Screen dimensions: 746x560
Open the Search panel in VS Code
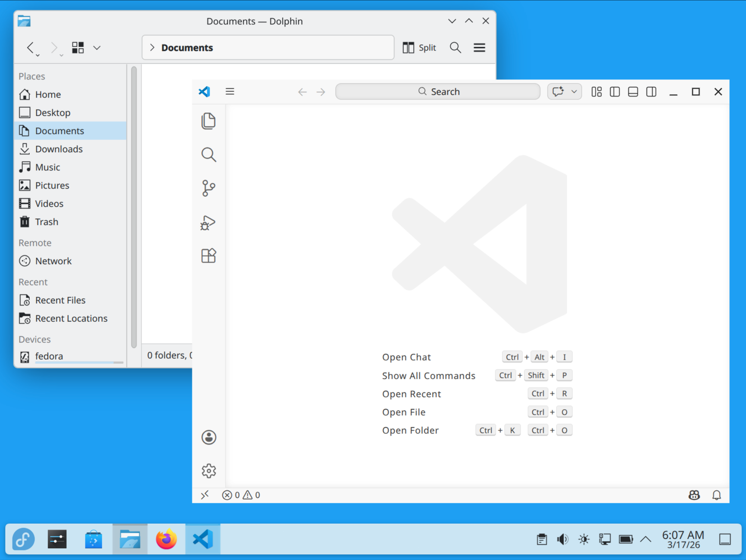208,155
